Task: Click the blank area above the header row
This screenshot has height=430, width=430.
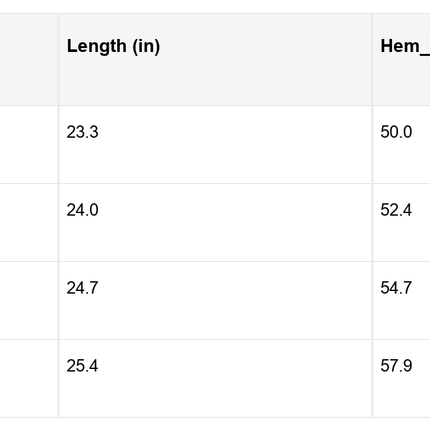Action: [x=215, y=6]
